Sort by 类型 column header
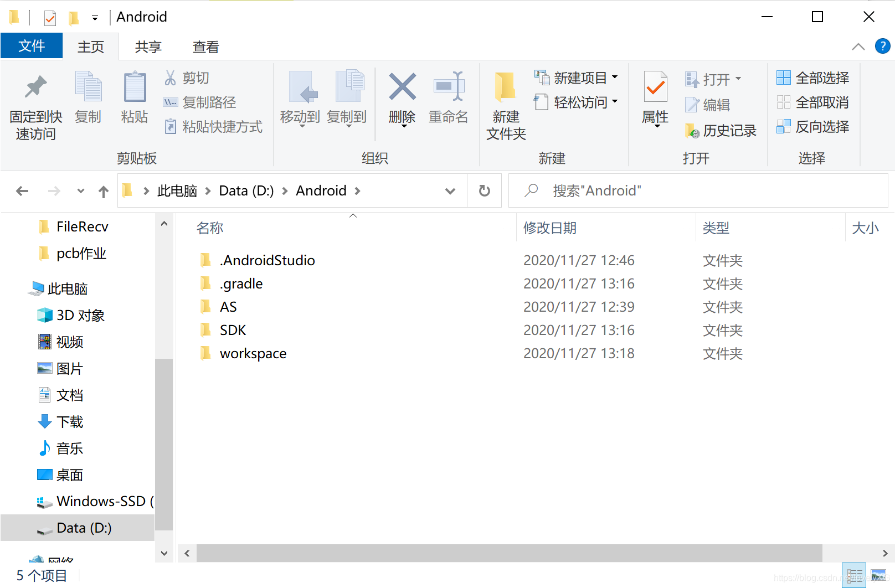This screenshot has width=895, height=588. 716,228
